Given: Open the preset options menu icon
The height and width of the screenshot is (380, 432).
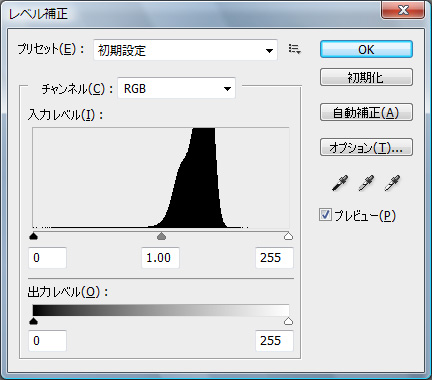Looking at the screenshot, I should [x=295, y=49].
